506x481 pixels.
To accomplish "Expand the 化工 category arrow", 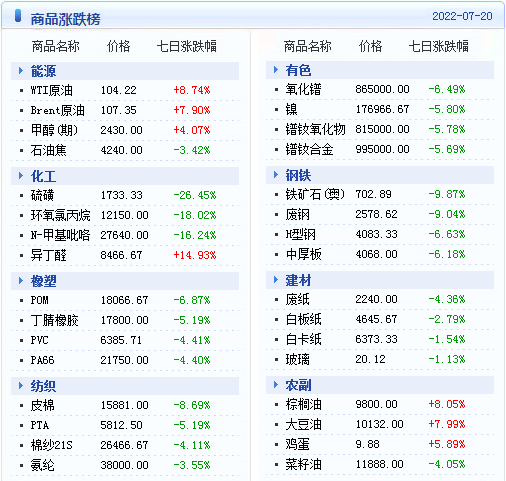I will pyautogui.click(x=21, y=176).
